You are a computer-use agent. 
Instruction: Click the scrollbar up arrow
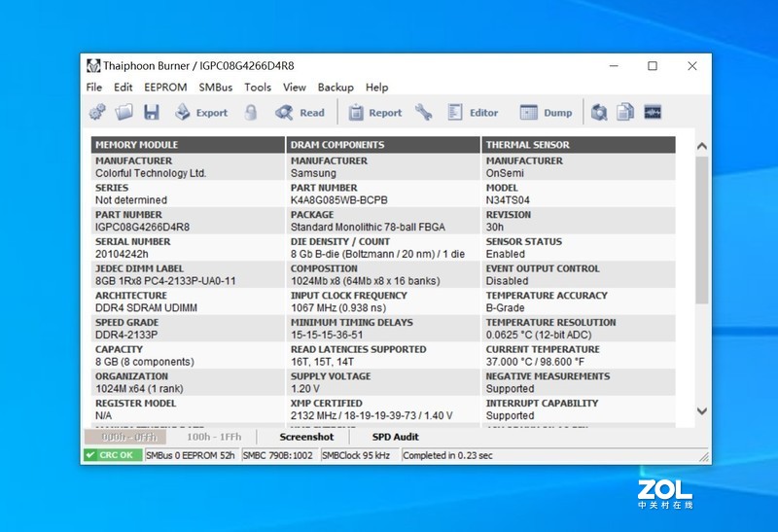click(x=701, y=146)
